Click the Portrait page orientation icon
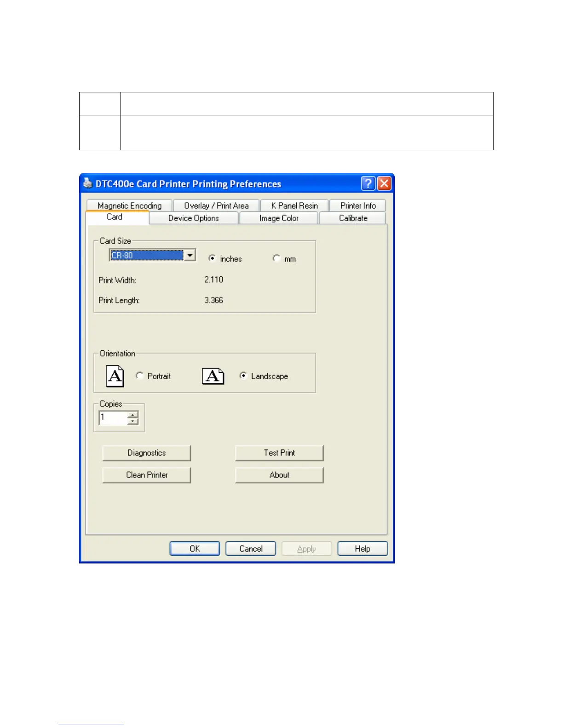563x728 pixels. coord(115,376)
